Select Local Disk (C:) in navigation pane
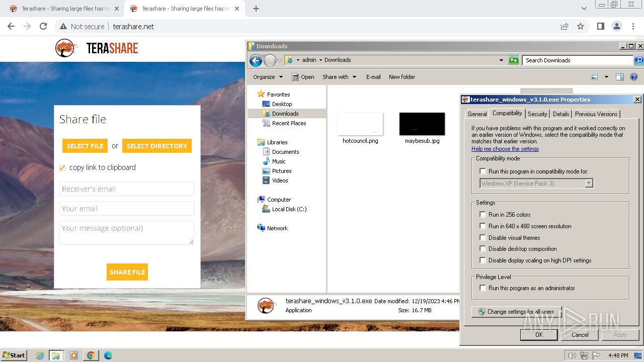Image resolution: width=644 pixels, height=362 pixels. click(x=284, y=209)
